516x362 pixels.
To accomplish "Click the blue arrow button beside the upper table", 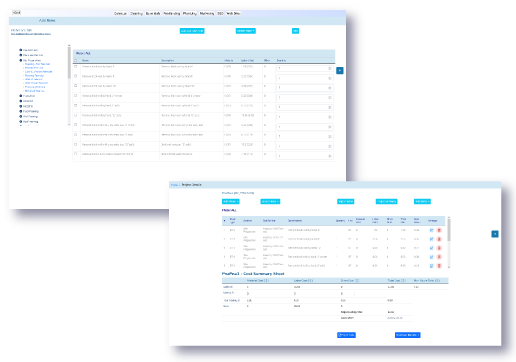I will [340, 70].
